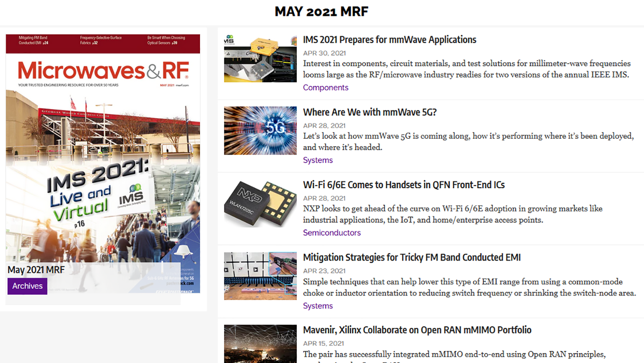Click the APR 30, 2021 article date
Viewport: 644px width, 363px height.
tap(324, 53)
